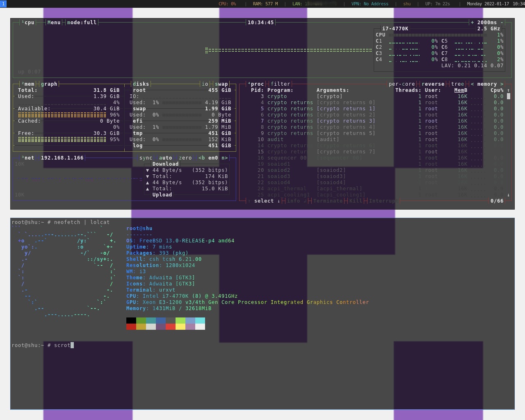
Task: Select previous sort column left of memory
Action: [472, 84]
